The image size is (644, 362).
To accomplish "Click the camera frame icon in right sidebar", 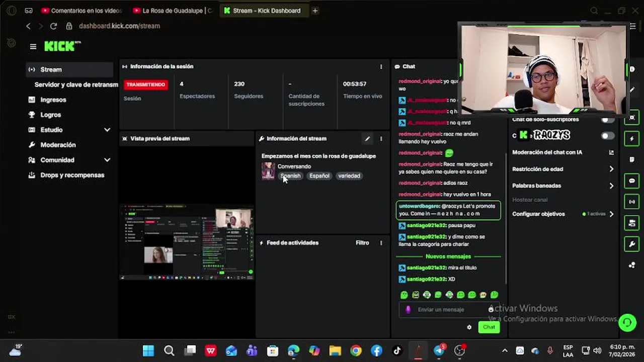I will (x=632, y=118).
